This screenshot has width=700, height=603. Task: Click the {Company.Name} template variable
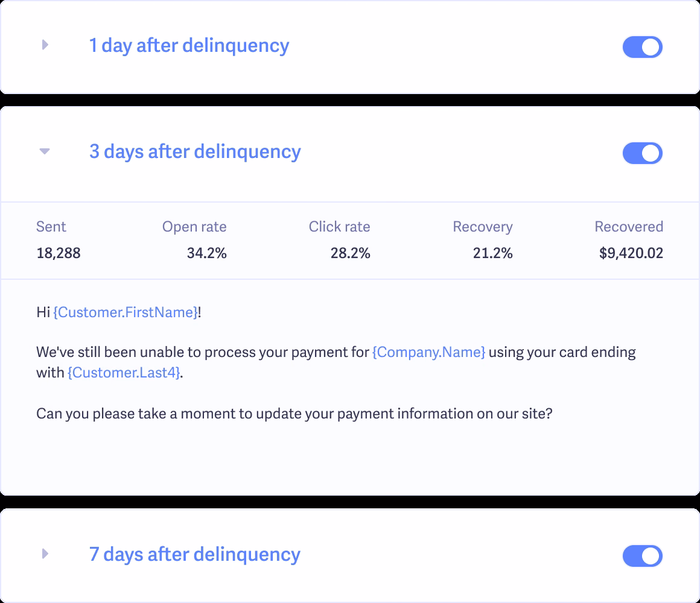click(429, 352)
